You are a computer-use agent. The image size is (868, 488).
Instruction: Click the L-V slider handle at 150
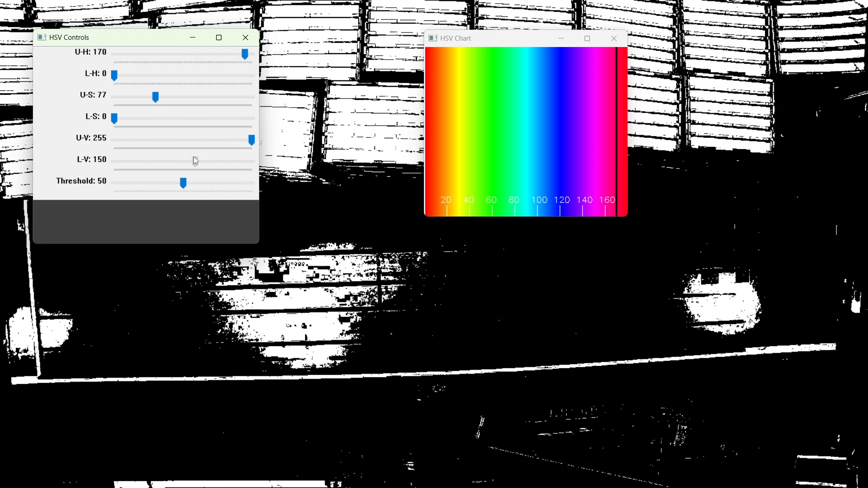195,161
